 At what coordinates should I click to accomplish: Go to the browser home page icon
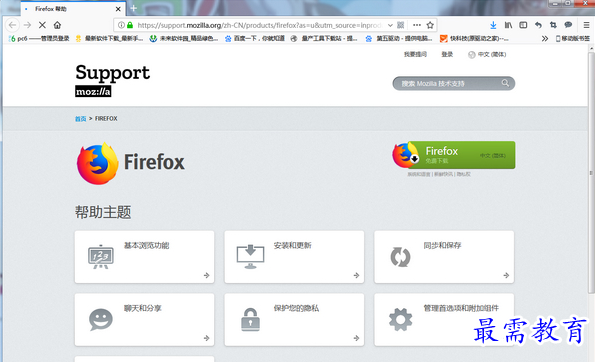click(x=57, y=25)
